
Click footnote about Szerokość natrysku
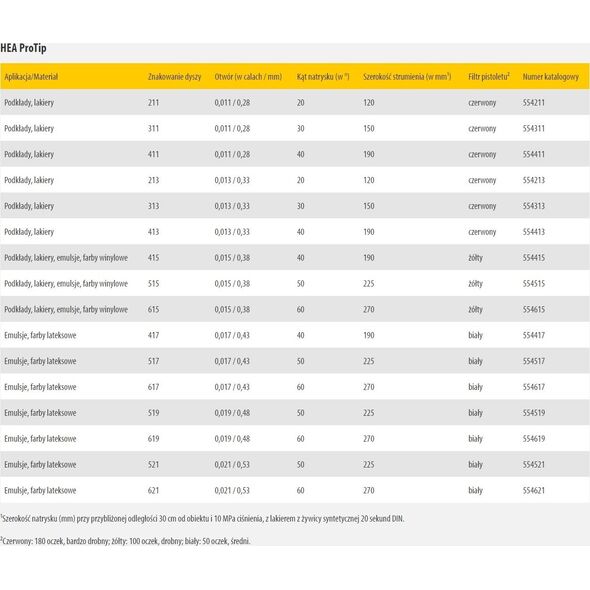[202, 519]
